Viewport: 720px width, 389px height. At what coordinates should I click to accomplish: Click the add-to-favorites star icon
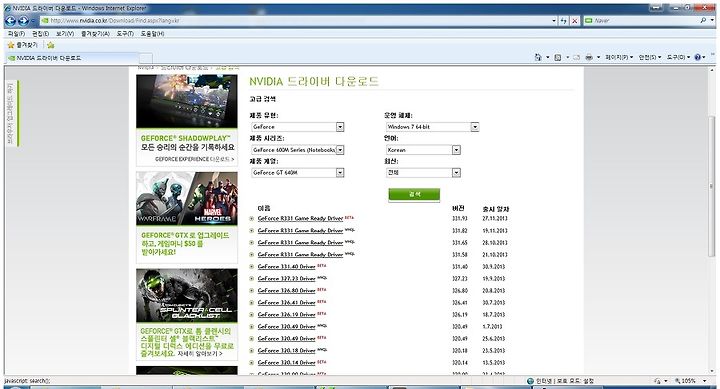click(51, 45)
